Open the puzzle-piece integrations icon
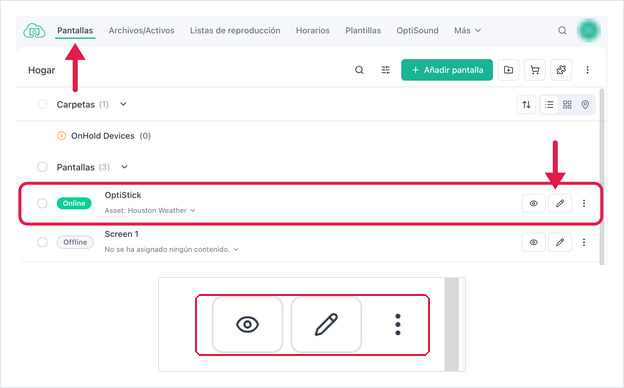 click(561, 70)
